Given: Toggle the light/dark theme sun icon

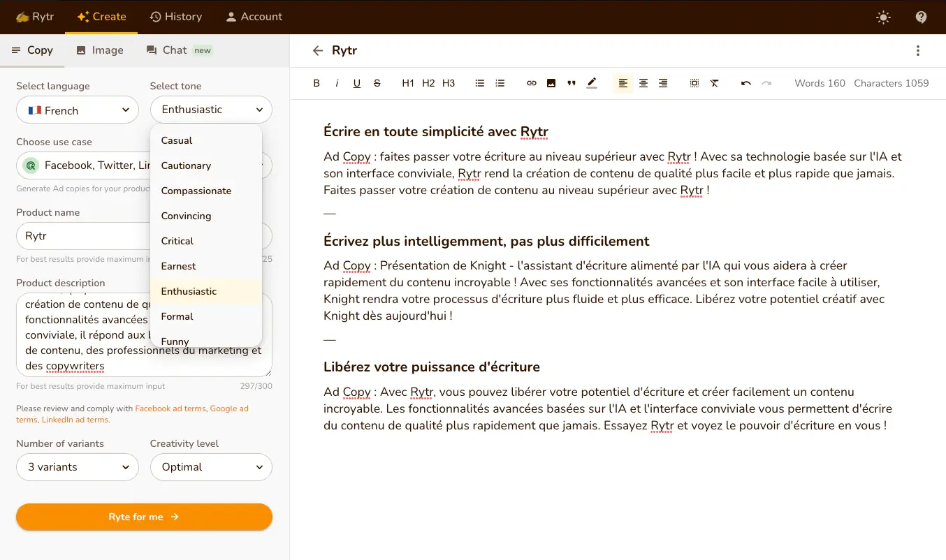Looking at the screenshot, I should (884, 17).
